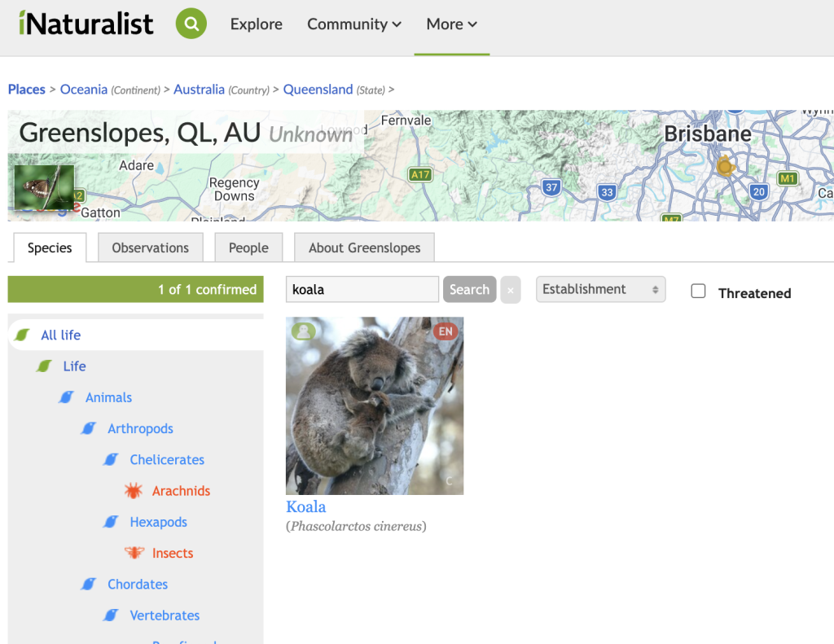Open the Establishment dropdown
This screenshot has height=644, width=834.
click(600, 289)
